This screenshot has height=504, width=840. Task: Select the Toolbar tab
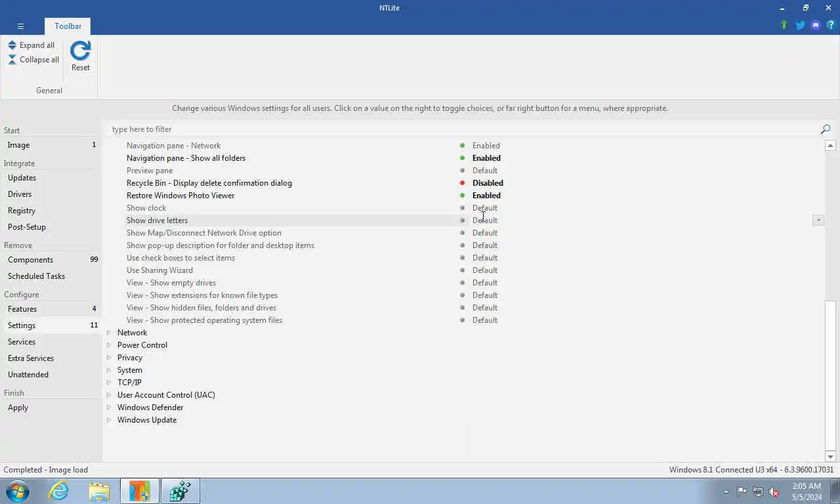(68, 26)
